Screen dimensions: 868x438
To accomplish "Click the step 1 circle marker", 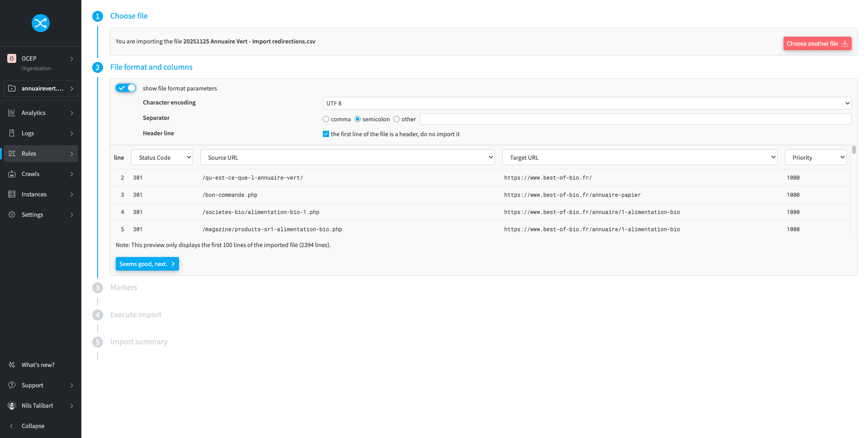I will (98, 16).
